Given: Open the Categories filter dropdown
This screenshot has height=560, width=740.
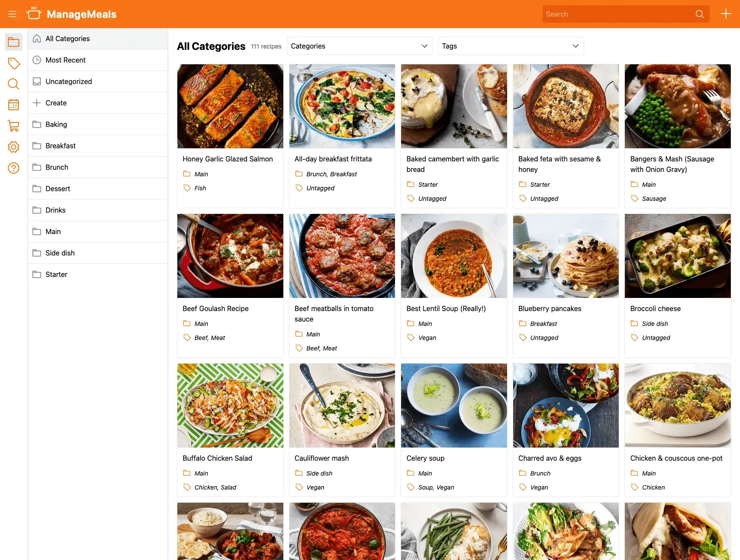Looking at the screenshot, I should 359,46.
